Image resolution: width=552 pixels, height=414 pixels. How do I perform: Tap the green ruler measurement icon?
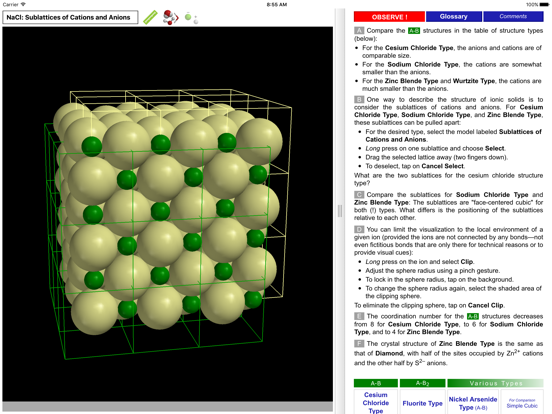pyautogui.click(x=150, y=17)
